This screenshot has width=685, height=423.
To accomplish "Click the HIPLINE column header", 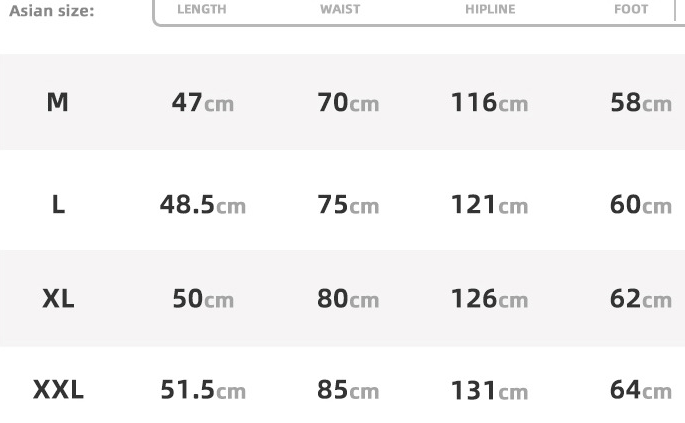I will pos(490,9).
